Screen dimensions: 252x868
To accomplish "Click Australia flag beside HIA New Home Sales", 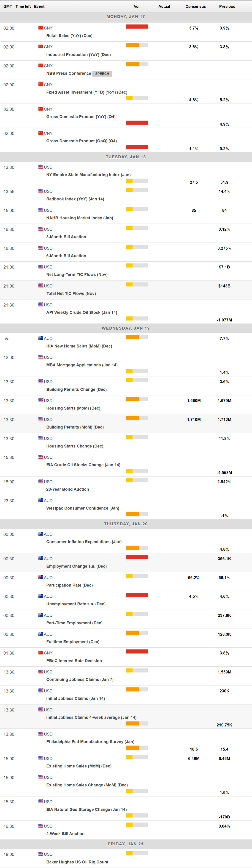I will [x=41, y=338].
